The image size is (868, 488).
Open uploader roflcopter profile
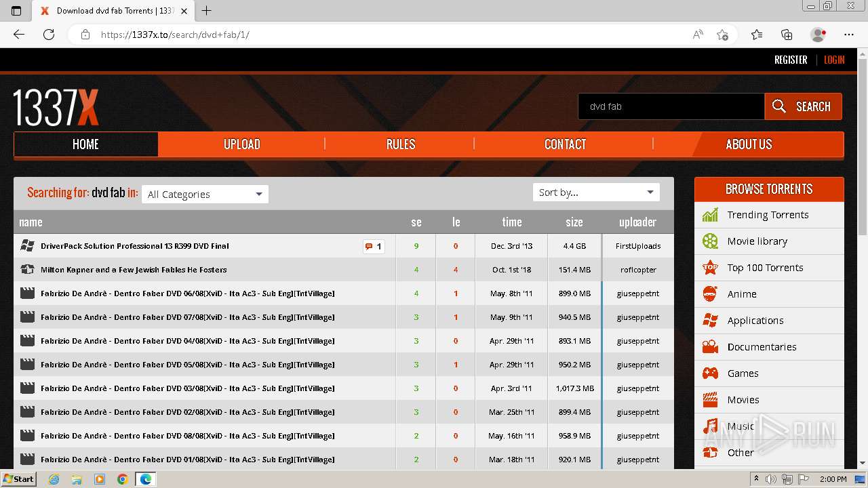point(638,270)
